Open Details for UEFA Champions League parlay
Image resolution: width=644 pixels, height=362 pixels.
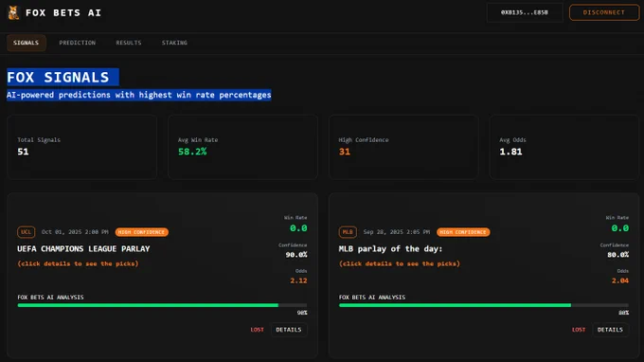(289, 330)
